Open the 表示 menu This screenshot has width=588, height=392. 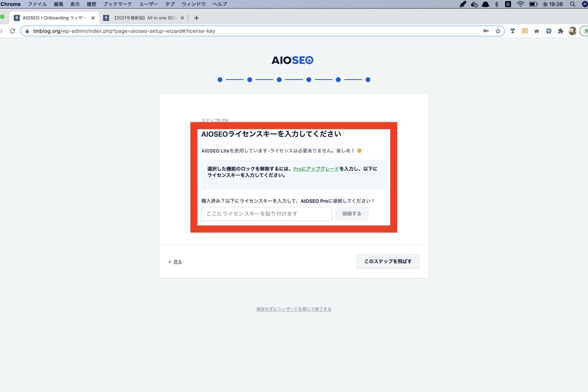75,4
